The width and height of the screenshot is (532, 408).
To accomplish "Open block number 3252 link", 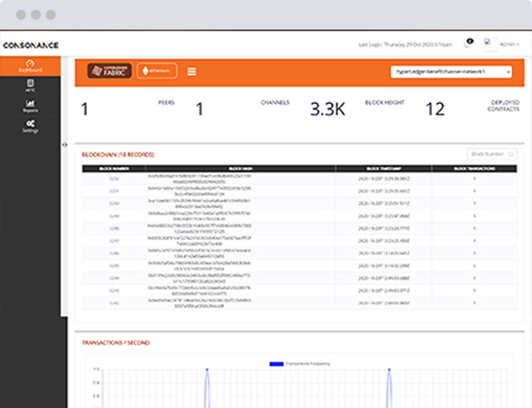I will pyautogui.click(x=114, y=179).
